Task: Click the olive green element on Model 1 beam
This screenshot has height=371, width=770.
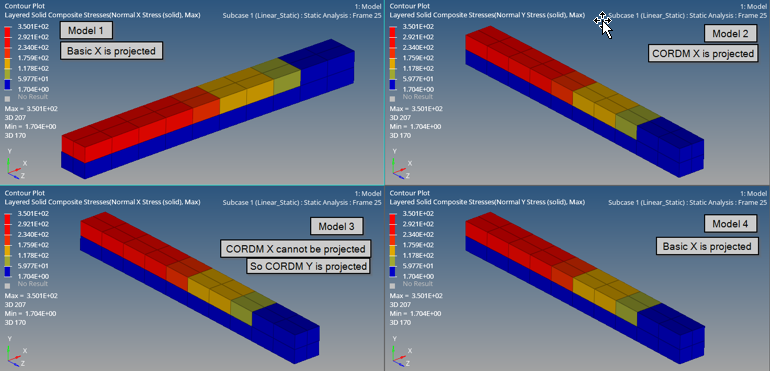Action: pyautogui.click(x=287, y=82)
